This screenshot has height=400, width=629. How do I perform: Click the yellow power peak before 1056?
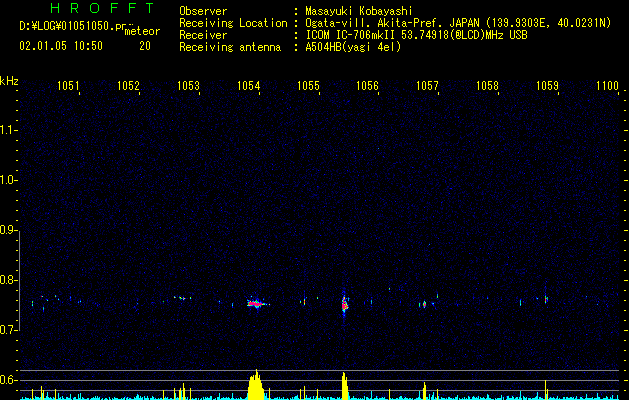tap(344, 386)
